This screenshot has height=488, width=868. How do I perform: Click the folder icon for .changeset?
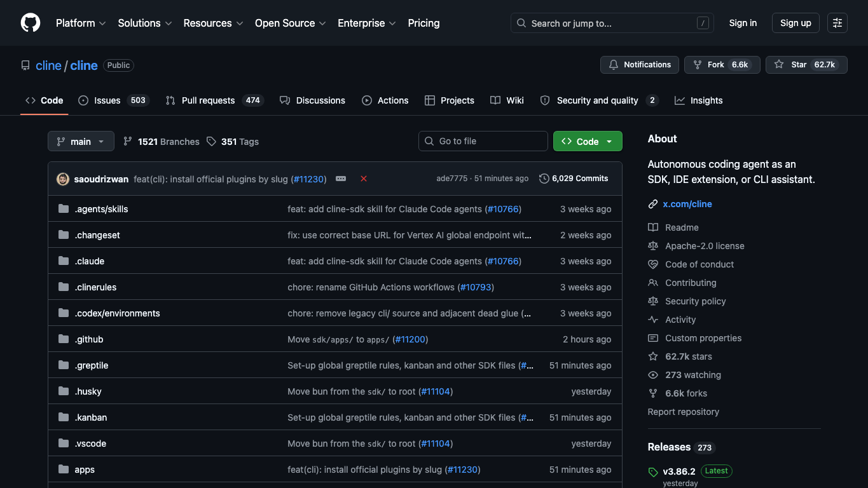tap(64, 235)
